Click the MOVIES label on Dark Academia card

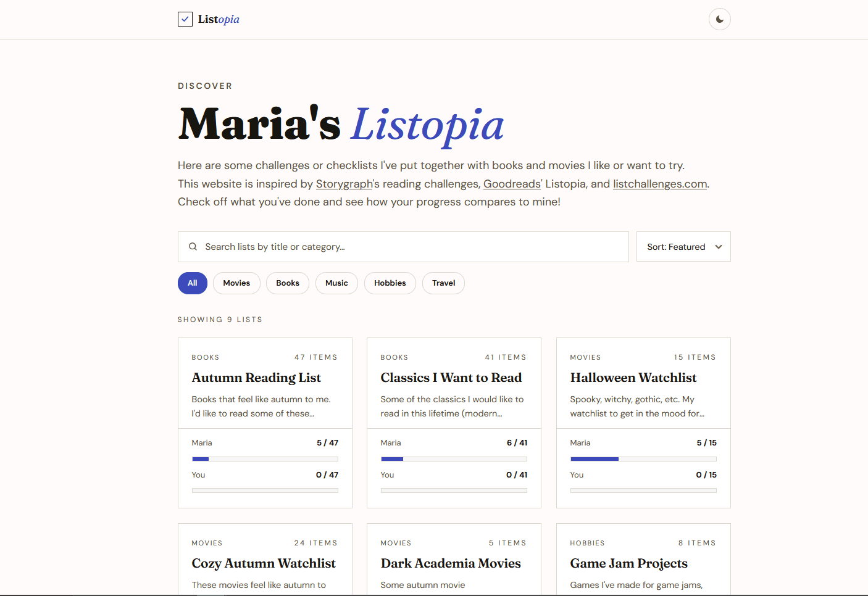pos(396,543)
